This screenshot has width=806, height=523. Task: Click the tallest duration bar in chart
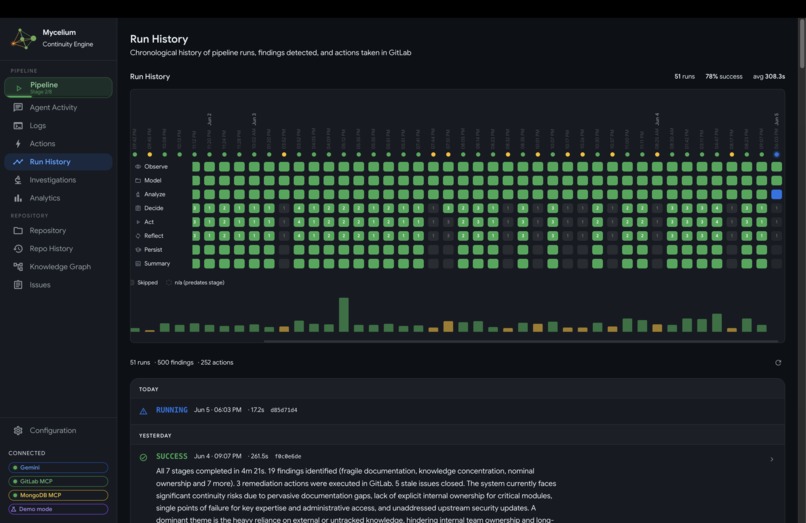[x=344, y=315]
